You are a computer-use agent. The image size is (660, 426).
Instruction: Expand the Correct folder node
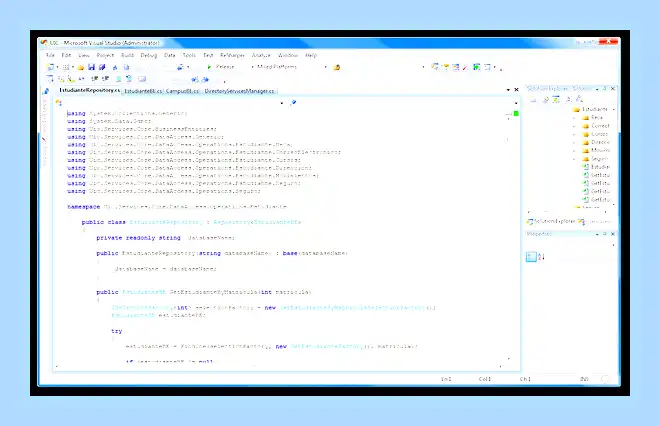[x=574, y=126]
